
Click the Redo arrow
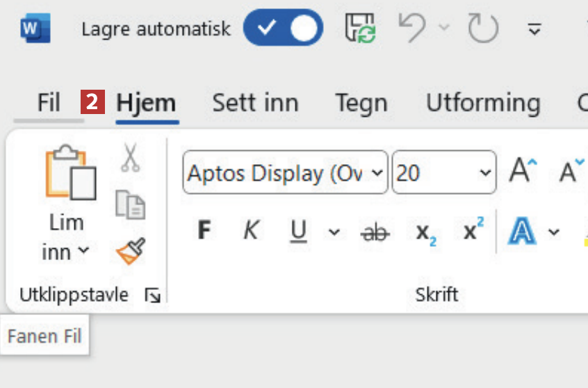(x=482, y=29)
